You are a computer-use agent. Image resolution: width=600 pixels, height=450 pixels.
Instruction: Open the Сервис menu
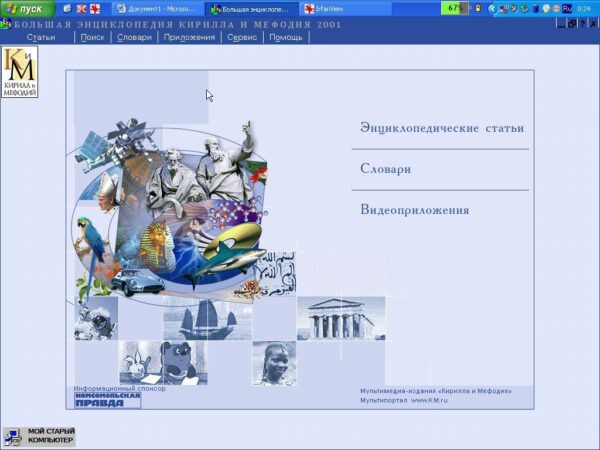pyautogui.click(x=242, y=37)
